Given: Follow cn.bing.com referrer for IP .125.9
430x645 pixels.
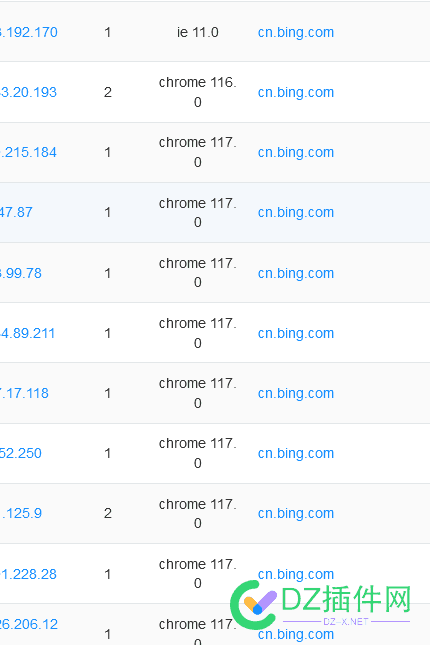Looking at the screenshot, I should click(296, 514).
